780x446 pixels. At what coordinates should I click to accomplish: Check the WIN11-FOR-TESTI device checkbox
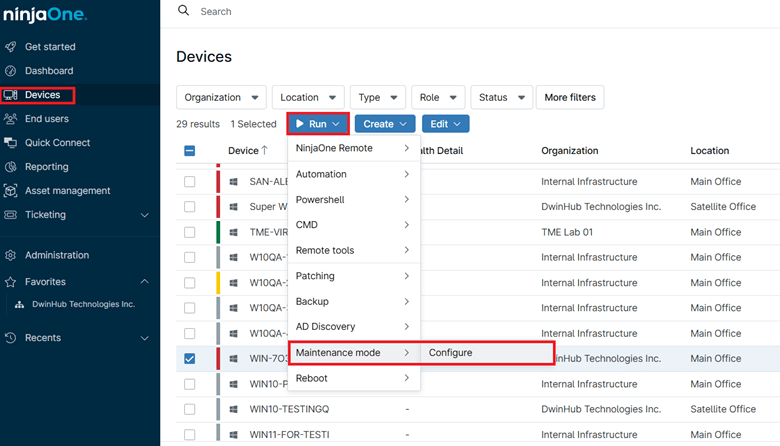(x=190, y=435)
